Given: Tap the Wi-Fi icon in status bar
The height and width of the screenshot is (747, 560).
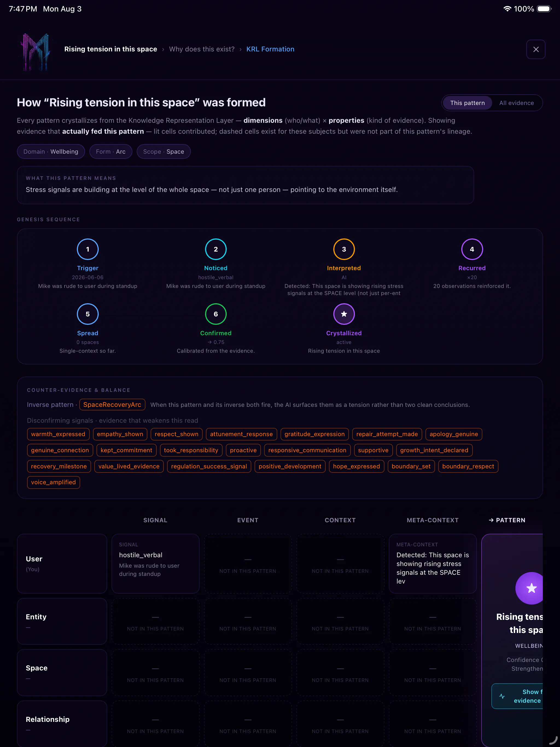Looking at the screenshot, I should tap(507, 9).
